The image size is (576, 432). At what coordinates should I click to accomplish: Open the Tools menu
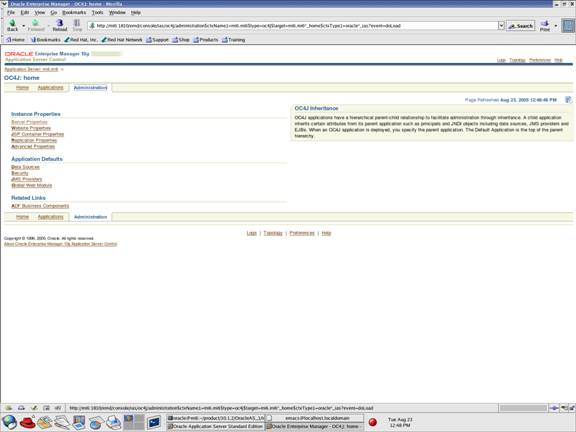[97, 12]
